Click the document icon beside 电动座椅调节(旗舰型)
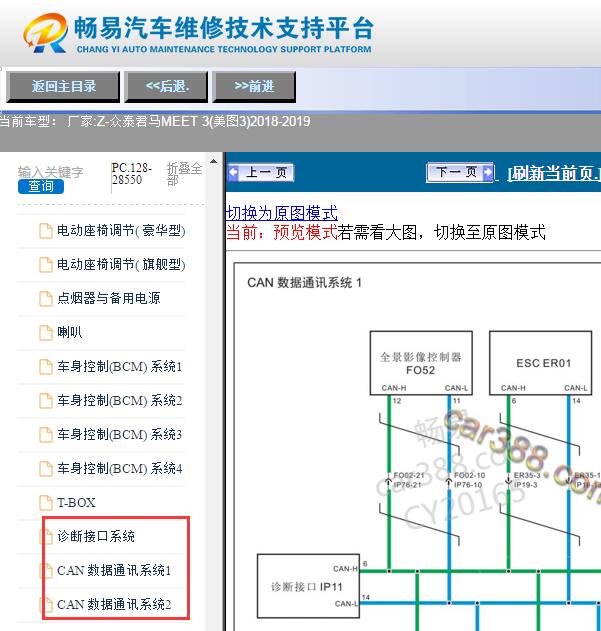 point(45,265)
